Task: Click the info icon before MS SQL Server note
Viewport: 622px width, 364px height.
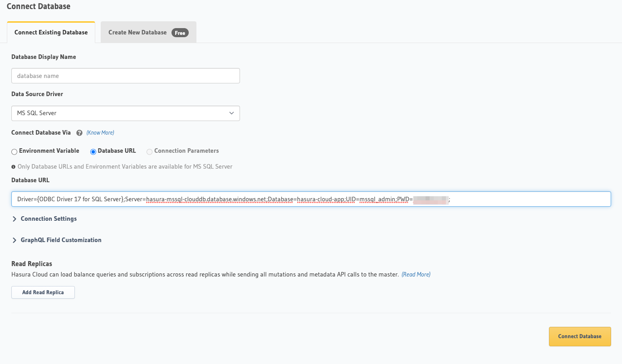Action: tap(14, 167)
